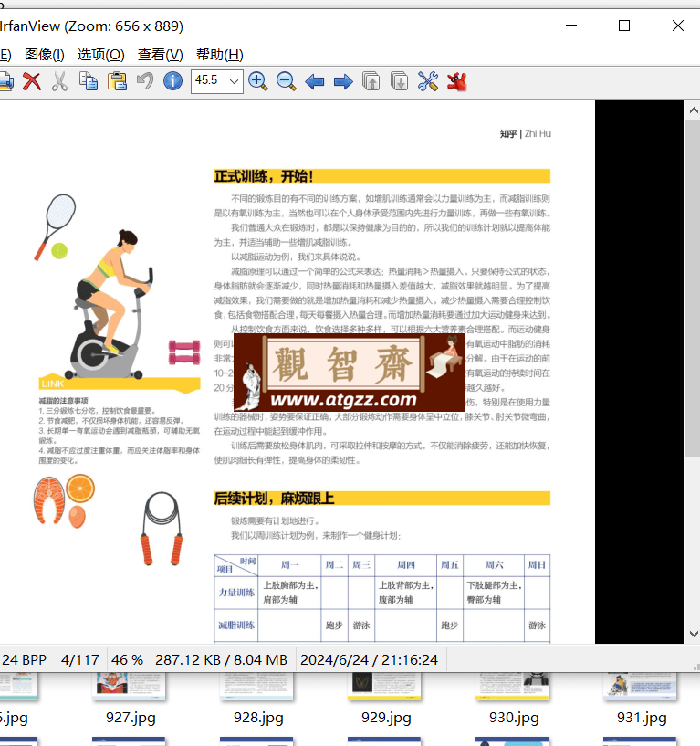
Task: Click the scissors cut icon
Action: click(x=59, y=81)
